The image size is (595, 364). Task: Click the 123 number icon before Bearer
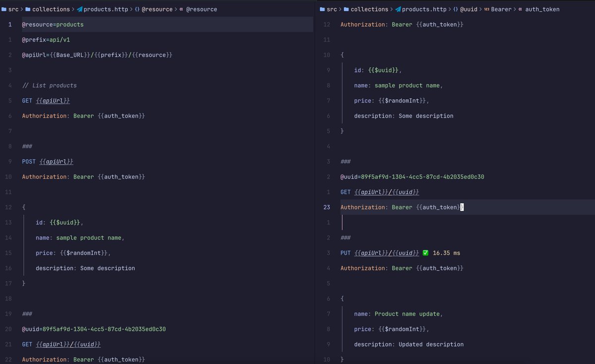pyautogui.click(x=486, y=9)
